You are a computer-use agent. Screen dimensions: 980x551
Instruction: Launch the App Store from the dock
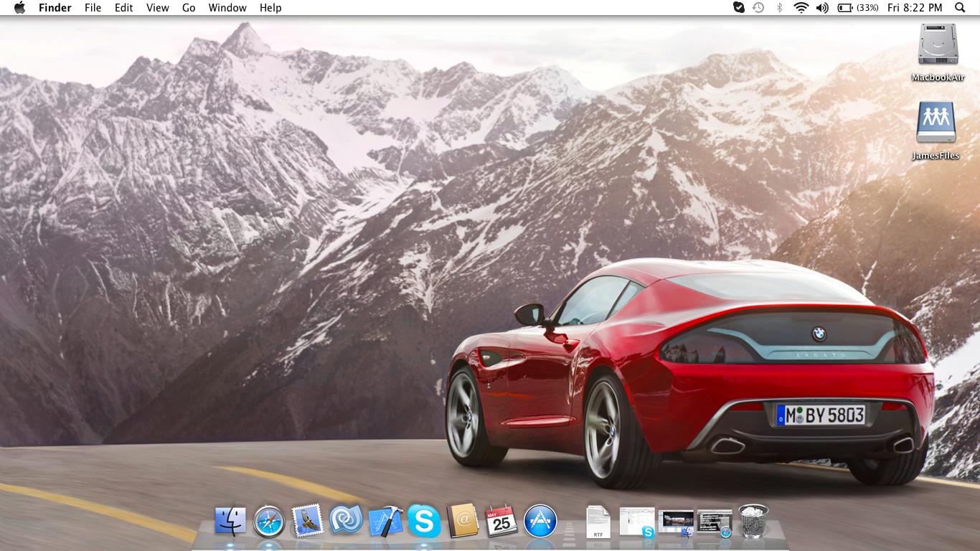pyautogui.click(x=540, y=521)
